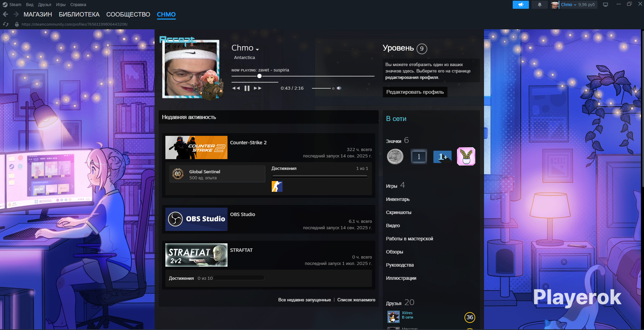Viewport: 644px width, 330px height.
Task: Navigate back with the left arrow
Action: (x=5, y=14)
